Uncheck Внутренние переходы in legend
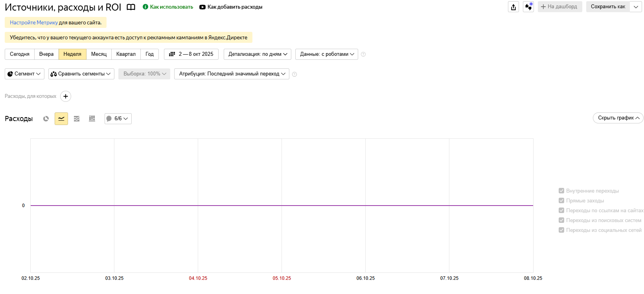Image resolution: width=644 pixels, height=294 pixels. (561, 191)
